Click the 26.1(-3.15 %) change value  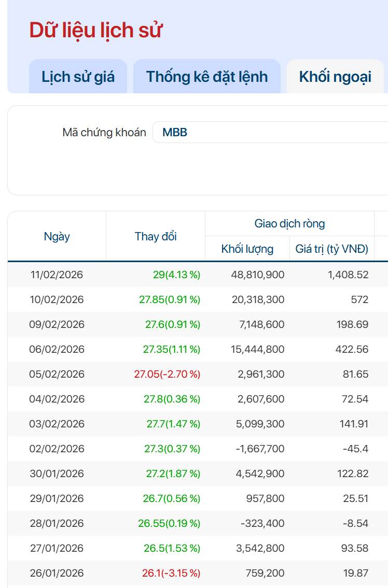[171, 573]
